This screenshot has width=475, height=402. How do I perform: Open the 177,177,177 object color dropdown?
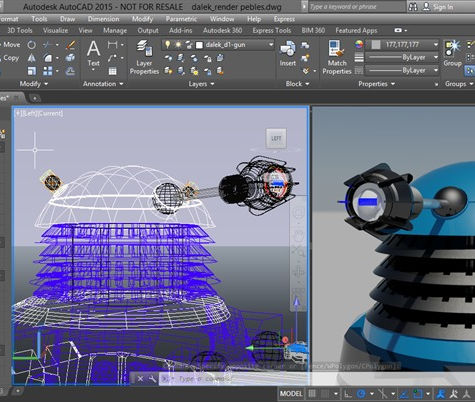435,44
